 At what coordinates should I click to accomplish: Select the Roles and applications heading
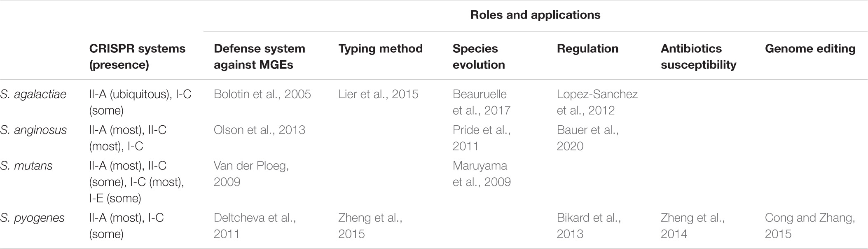point(535,15)
